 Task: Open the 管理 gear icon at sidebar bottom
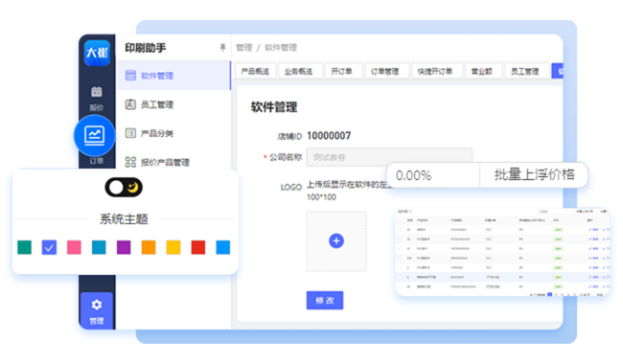pyautogui.click(x=97, y=305)
